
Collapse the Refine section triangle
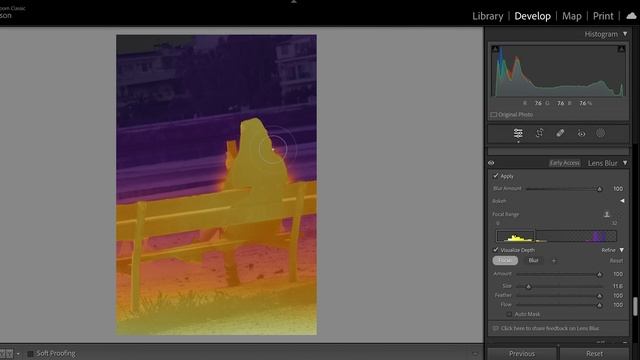(x=622, y=250)
